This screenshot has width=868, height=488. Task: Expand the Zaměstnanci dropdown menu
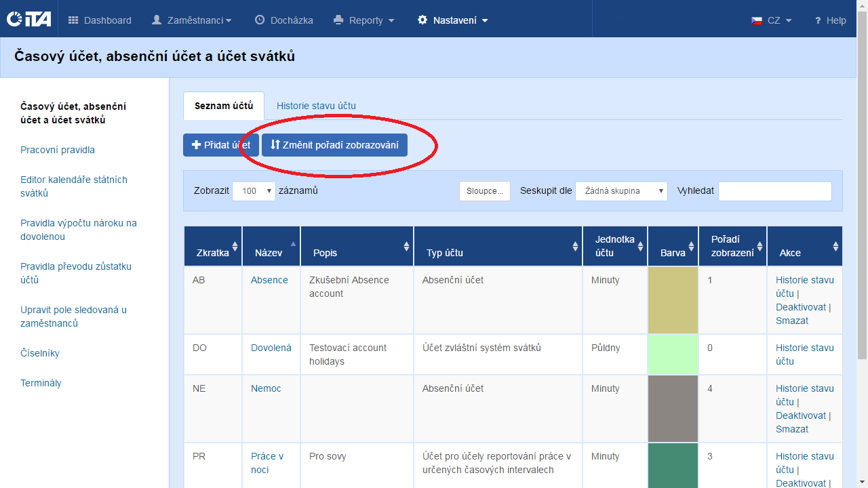[191, 20]
